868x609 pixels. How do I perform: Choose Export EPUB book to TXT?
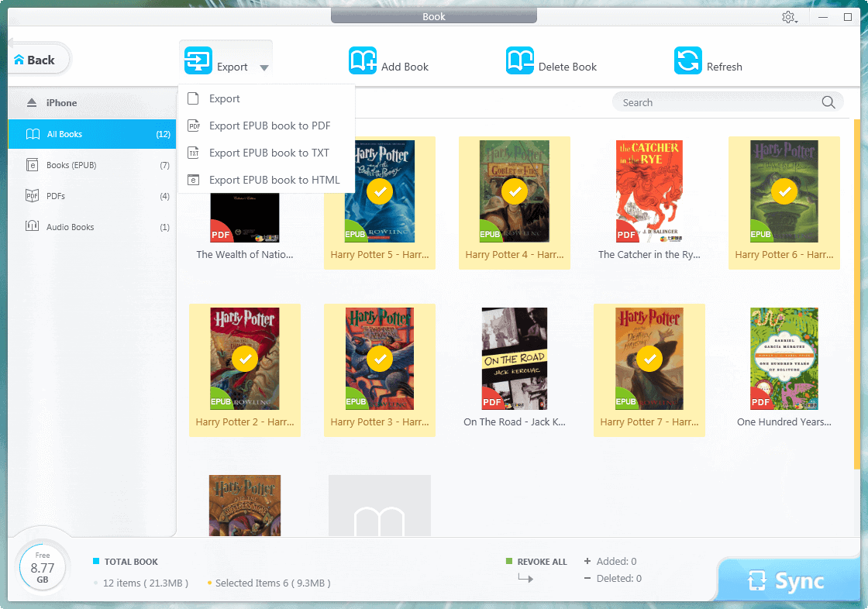[269, 153]
